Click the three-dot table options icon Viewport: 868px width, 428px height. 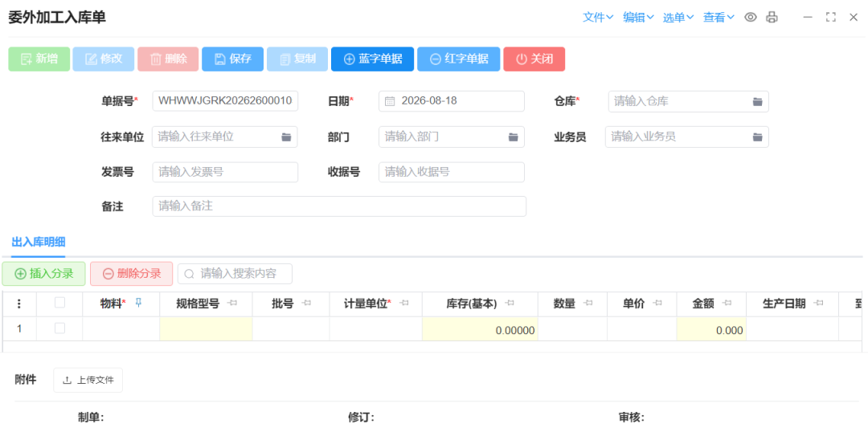[x=19, y=303]
